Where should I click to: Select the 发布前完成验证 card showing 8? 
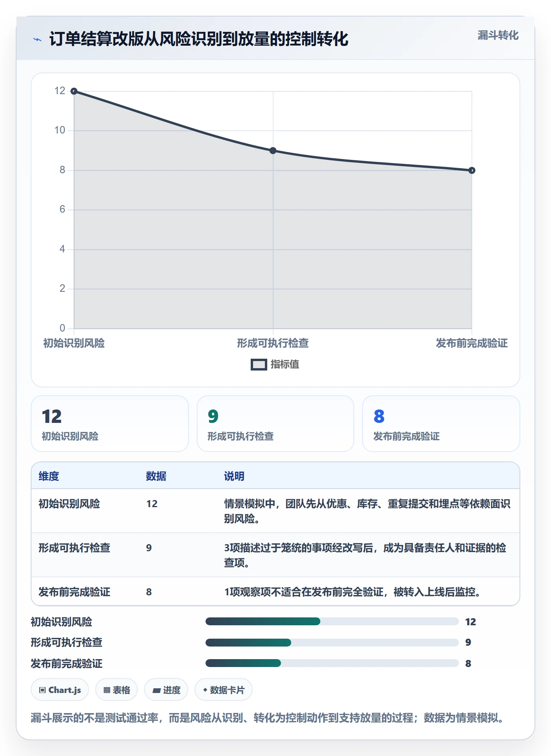click(x=441, y=424)
